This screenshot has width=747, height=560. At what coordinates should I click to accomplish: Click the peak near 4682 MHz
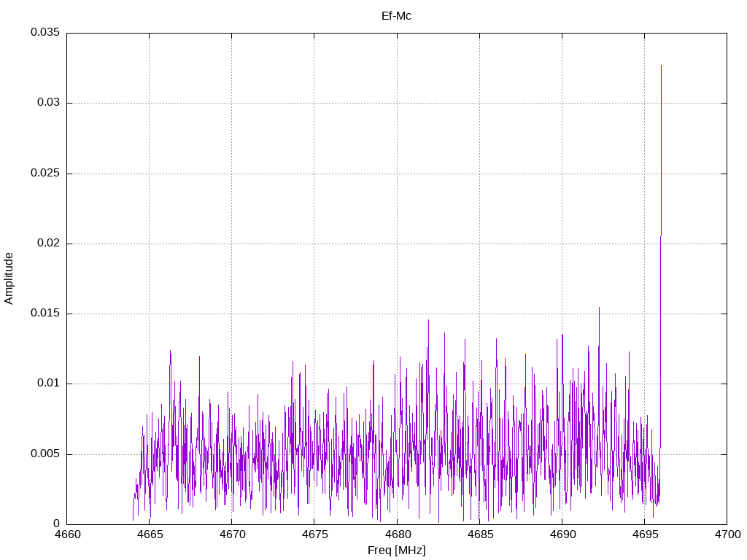coord(428,320)
